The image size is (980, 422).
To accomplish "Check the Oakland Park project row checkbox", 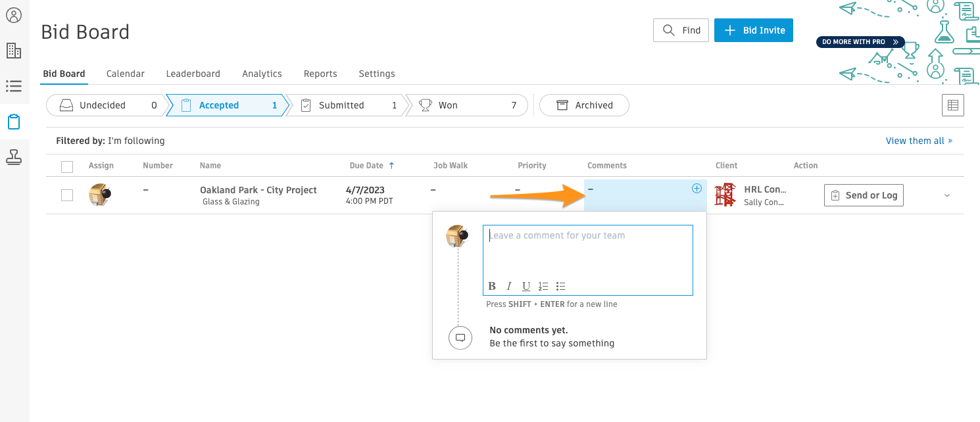I will [x=67, y=195].
